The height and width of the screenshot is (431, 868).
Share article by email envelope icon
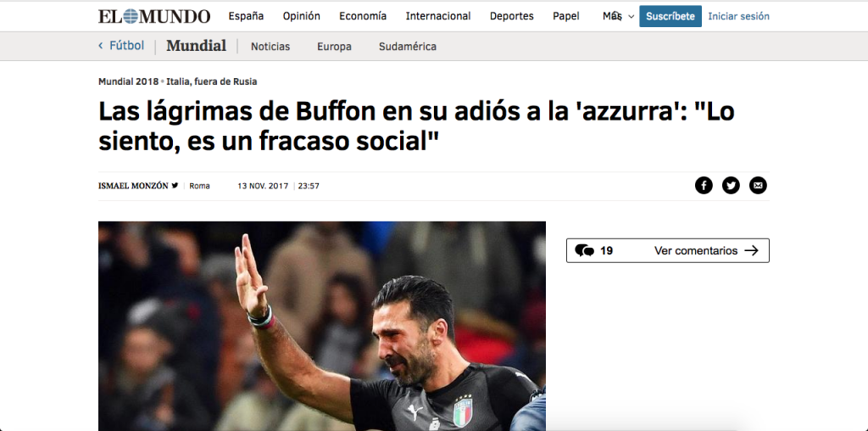pyautogui.click(x=758, y=186)
